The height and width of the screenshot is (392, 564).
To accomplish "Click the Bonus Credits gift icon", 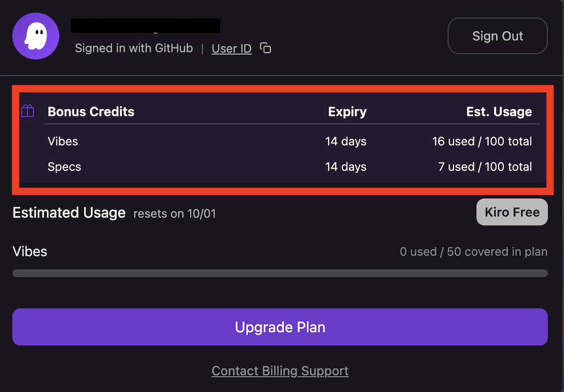I will coord(27,111).
